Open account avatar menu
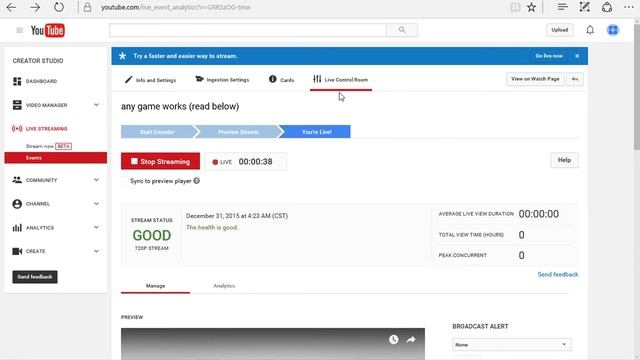 [x=613, y=30]
